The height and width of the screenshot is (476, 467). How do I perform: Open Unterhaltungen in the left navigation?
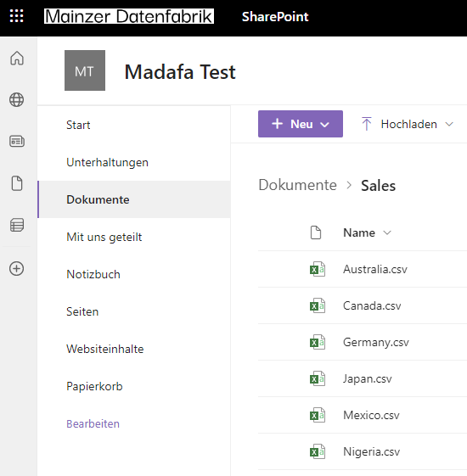107,162
